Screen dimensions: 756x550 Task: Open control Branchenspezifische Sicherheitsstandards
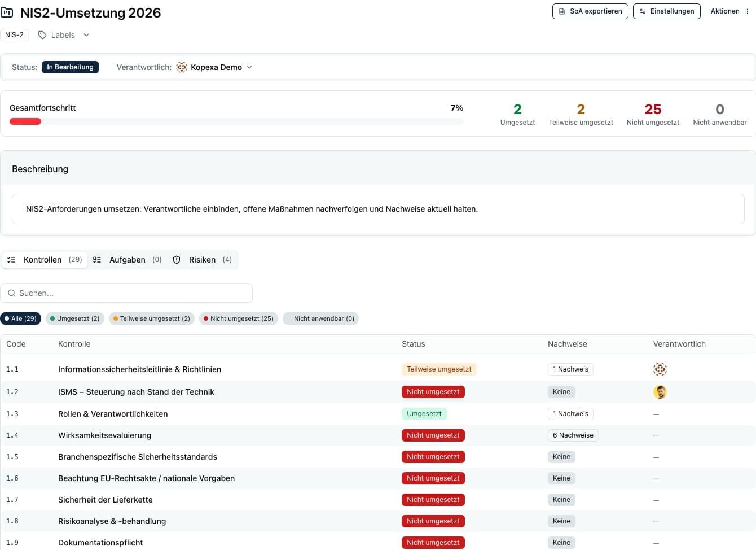click(x=138, y=457)
